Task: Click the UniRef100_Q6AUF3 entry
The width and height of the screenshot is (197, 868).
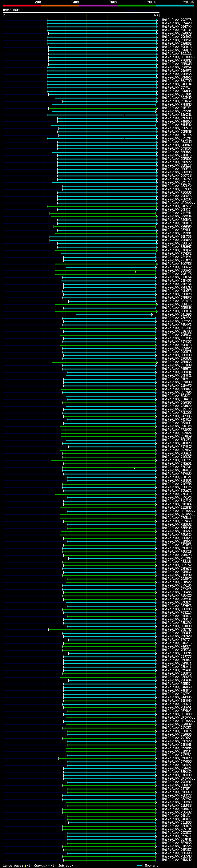Action: pos(177,71)
